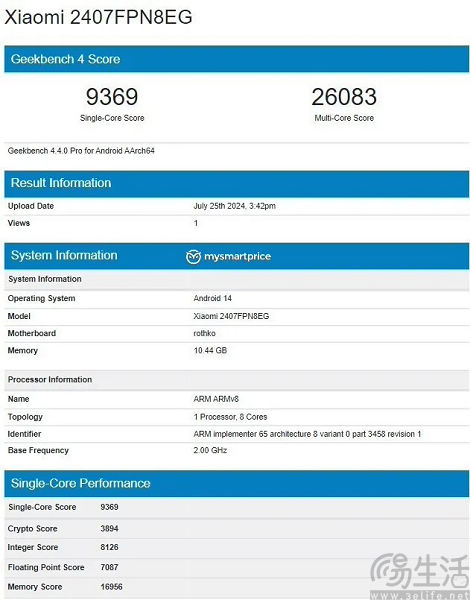Select the 8126 integer score value
This screenshot has width=470, height=600.
coord(109,547)
